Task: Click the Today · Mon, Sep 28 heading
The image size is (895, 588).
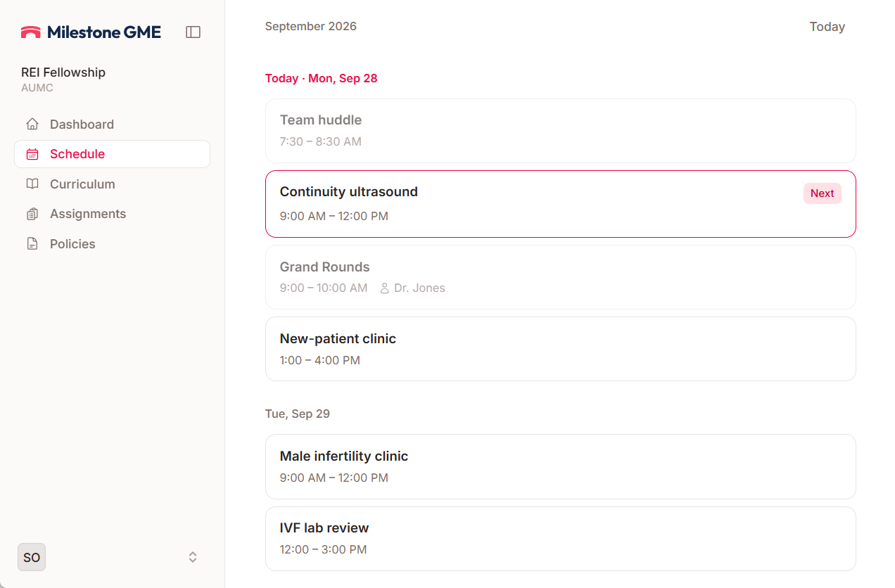Action: 321,78
